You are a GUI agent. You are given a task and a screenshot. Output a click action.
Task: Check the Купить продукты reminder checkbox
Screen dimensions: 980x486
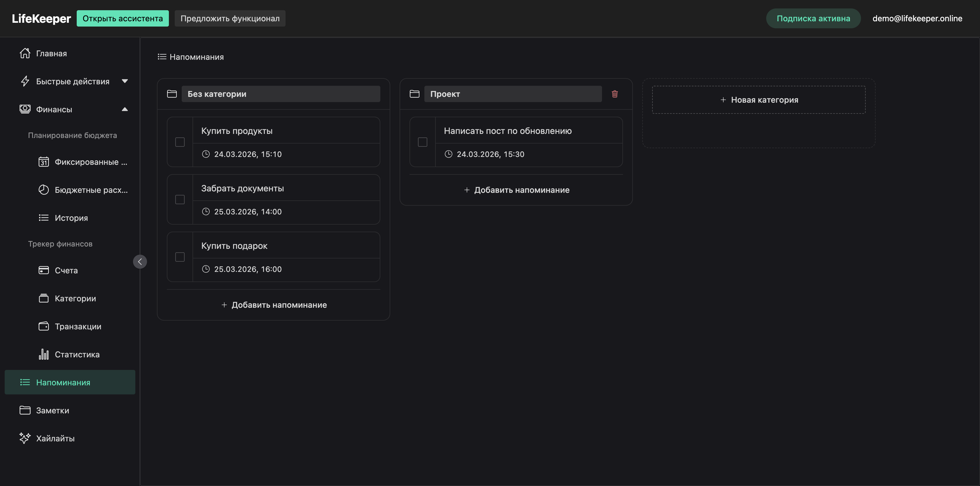(180, 142)
